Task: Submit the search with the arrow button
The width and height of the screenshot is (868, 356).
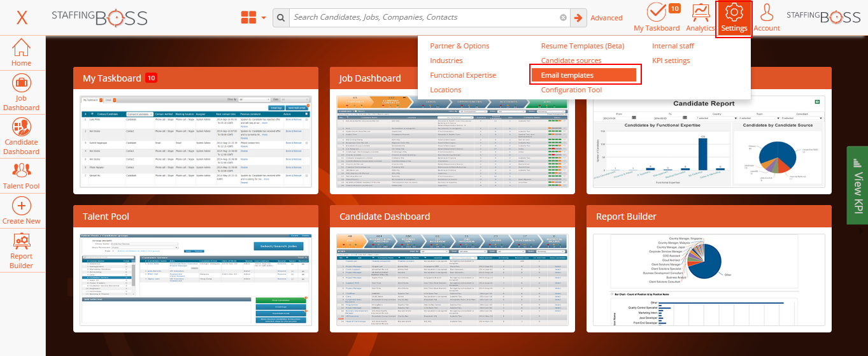Action: click(578, 18)
